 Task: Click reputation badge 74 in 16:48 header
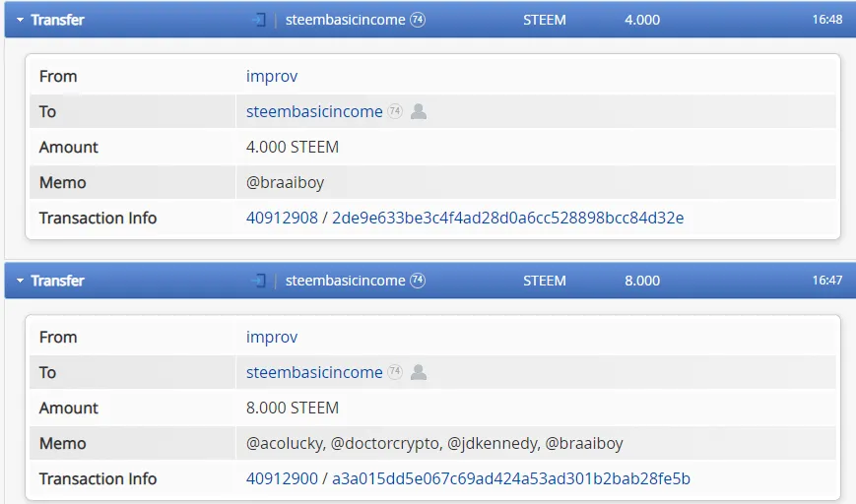tap(418, 20)
